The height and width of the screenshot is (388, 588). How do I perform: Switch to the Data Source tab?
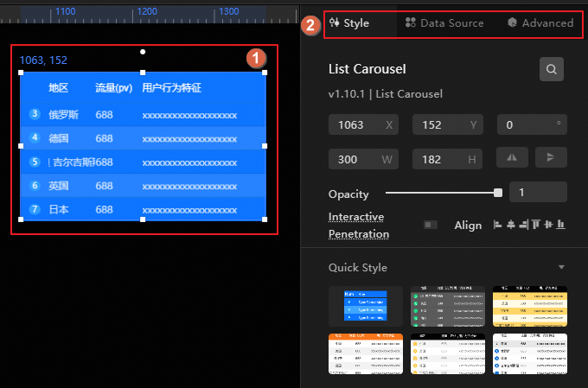(x=444, y=23)
